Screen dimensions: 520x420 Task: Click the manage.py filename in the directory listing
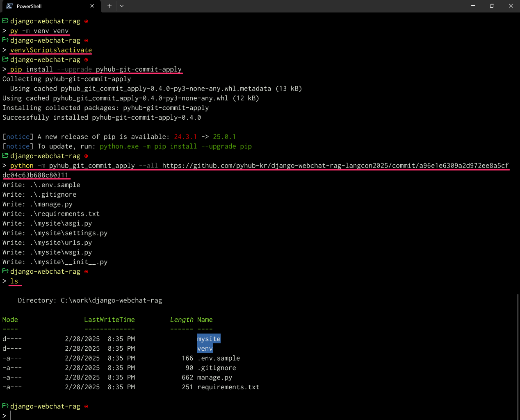215,377
